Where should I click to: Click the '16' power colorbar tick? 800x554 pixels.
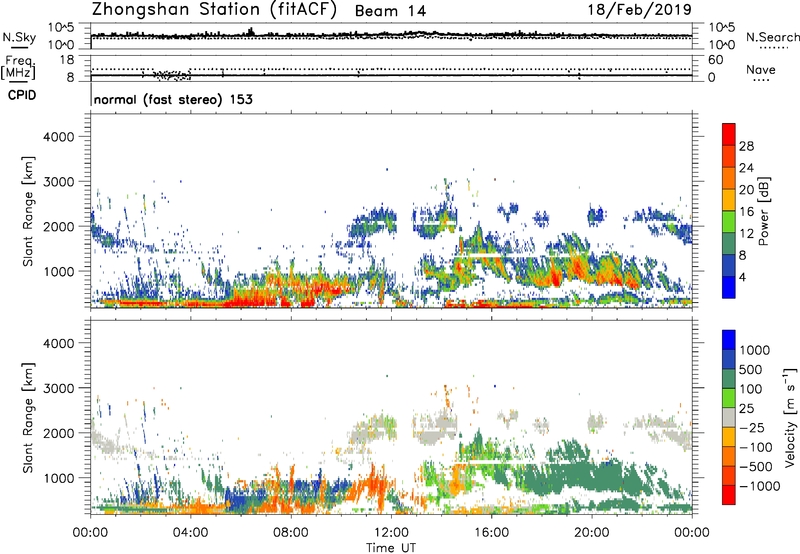tap(746, 212)
